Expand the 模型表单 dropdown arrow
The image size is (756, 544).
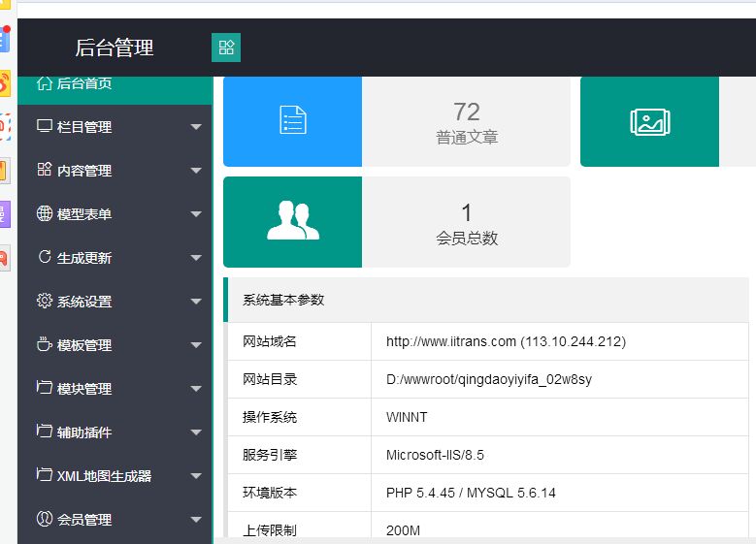pyautogui.click(x=196, y=214)
